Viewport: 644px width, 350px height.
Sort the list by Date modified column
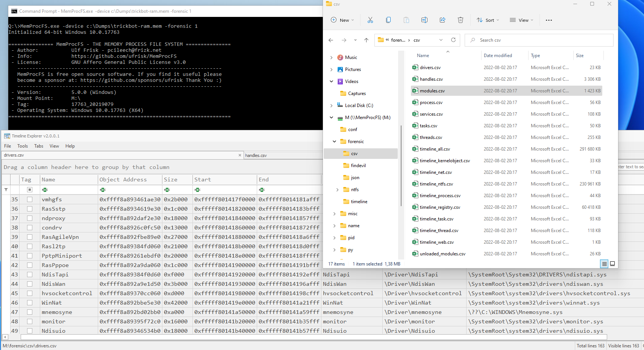click(498, 56)
